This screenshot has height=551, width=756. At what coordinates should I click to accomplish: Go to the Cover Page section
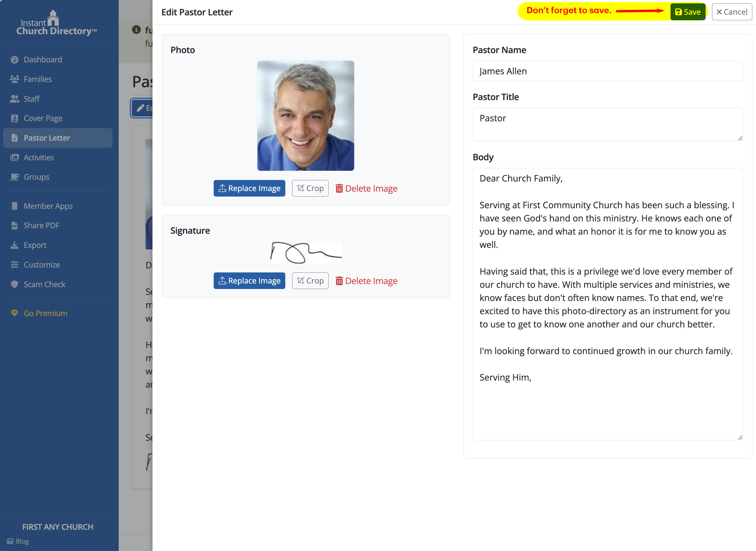(43, 119)
